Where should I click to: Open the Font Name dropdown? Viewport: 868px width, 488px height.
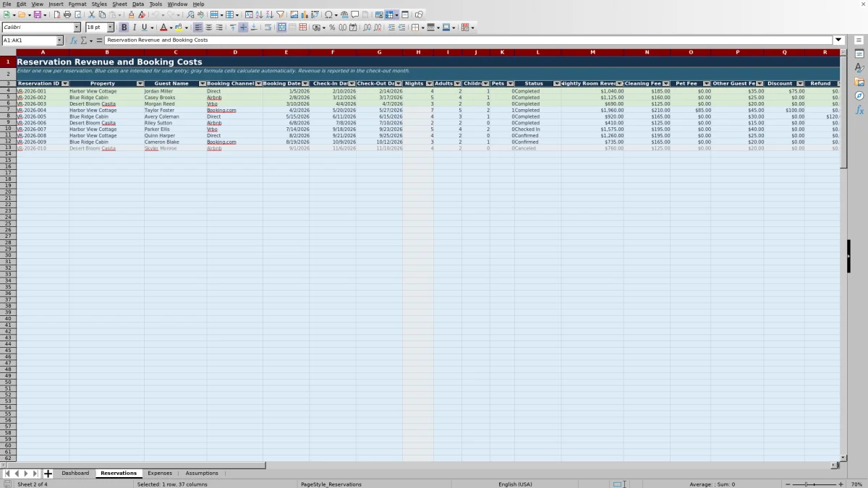77,27
